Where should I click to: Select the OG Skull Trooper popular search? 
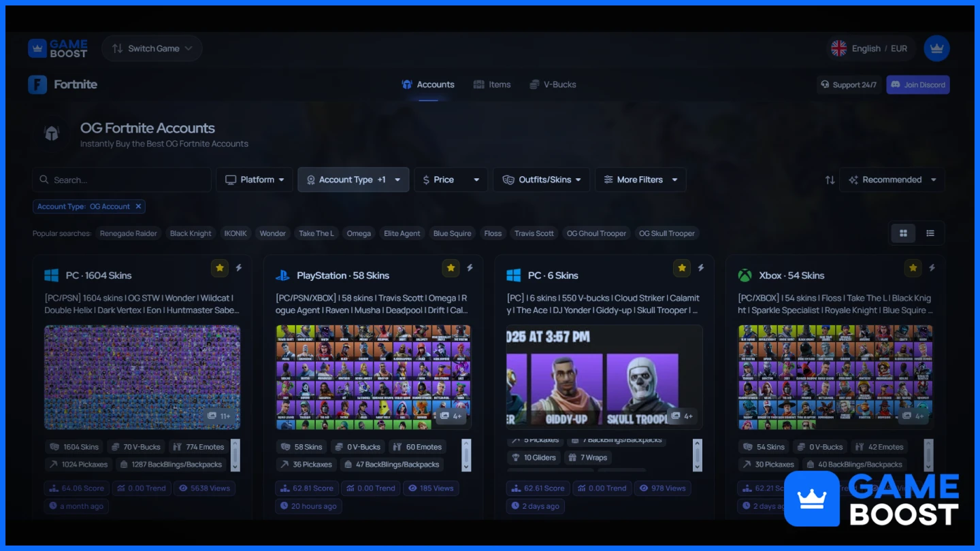click(x=667, y=233)
